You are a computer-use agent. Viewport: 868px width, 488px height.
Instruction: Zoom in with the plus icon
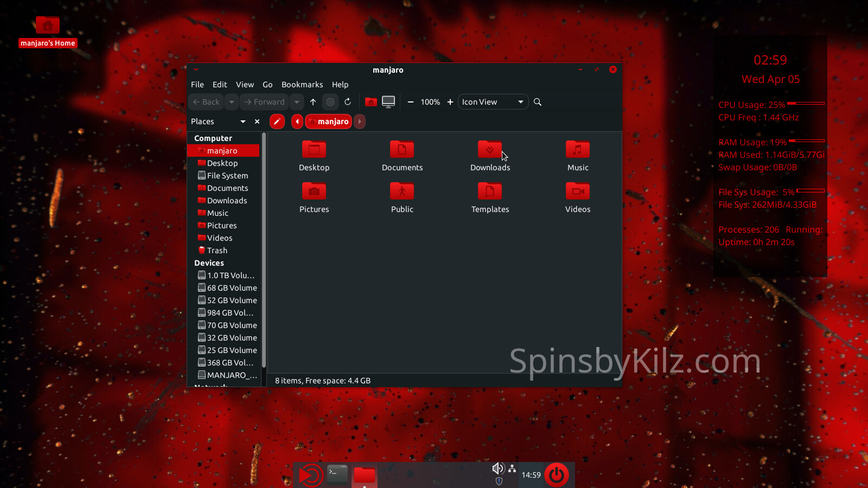pyautogui.click(x=450, y=102)
